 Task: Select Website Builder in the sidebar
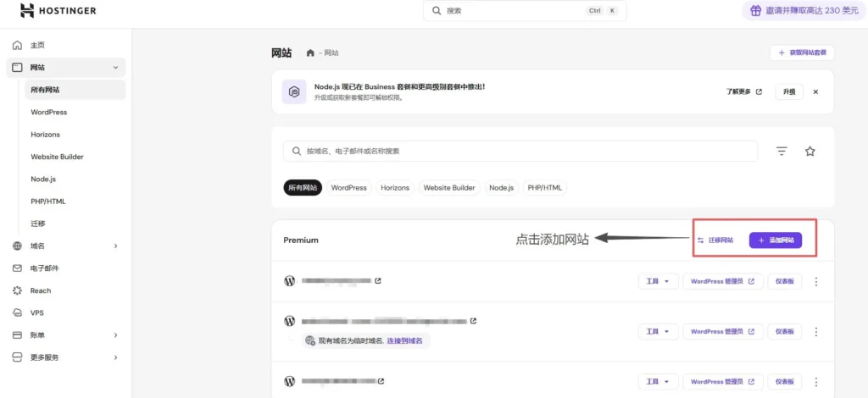[x=57, y=157]
